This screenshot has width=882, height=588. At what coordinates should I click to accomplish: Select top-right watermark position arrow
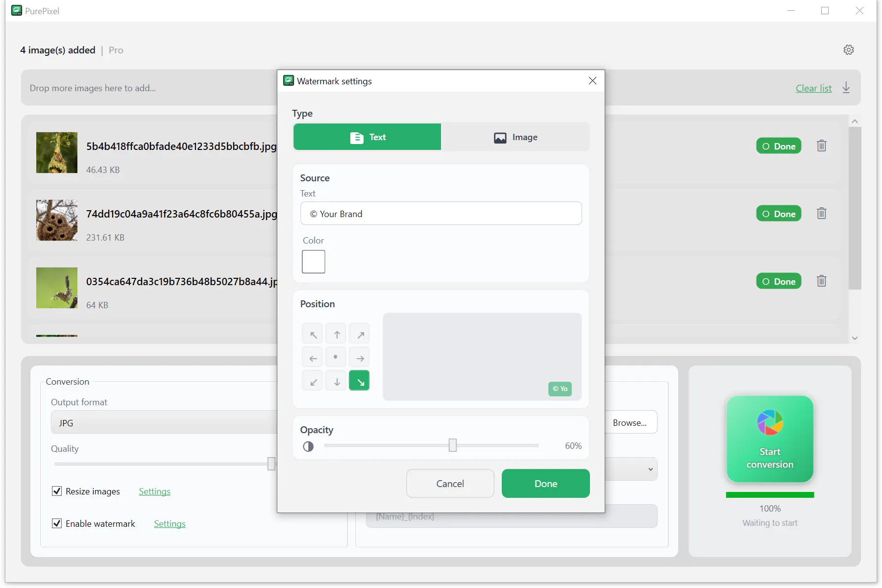tap(360, 334)
